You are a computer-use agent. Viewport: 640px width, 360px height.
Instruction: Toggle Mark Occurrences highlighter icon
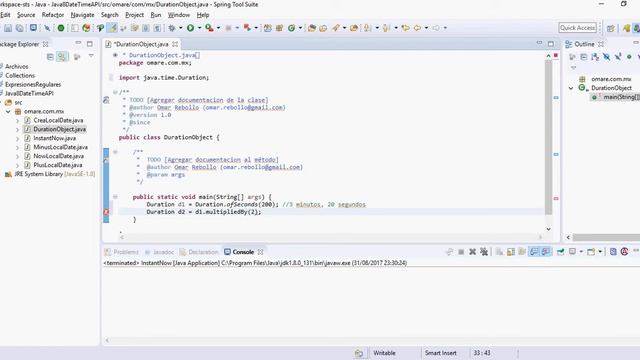click(112, 28)
